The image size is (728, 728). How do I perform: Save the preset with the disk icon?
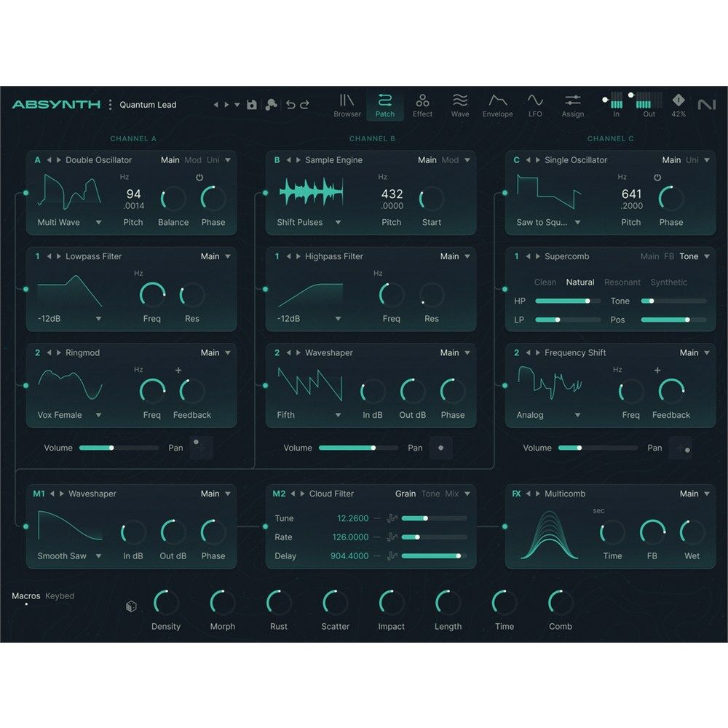pyautogui.click(x=252, y=105)
